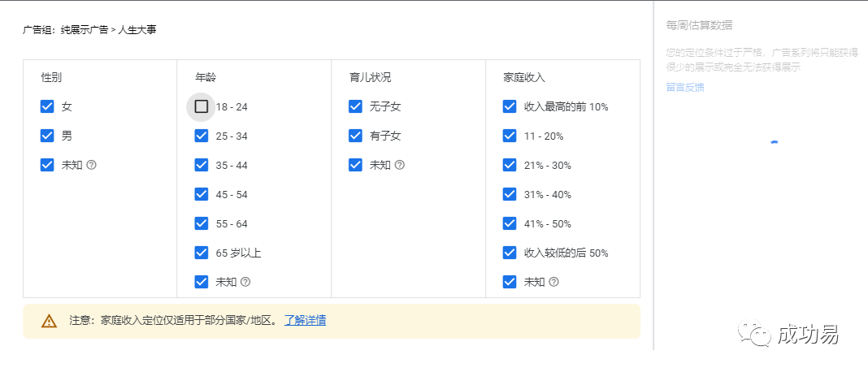
Task: Uncheck the 65 岁以上 age option
Action: (x=202, y=253)
